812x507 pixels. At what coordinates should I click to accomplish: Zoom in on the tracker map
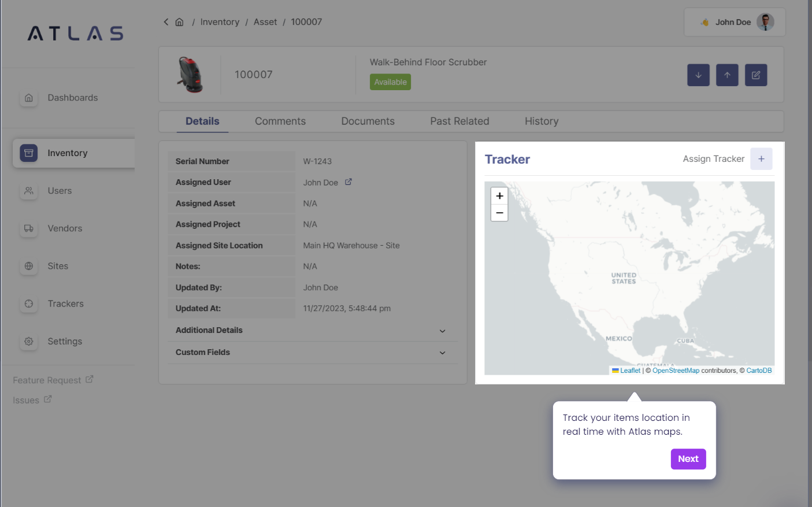[x=499, y=196]
